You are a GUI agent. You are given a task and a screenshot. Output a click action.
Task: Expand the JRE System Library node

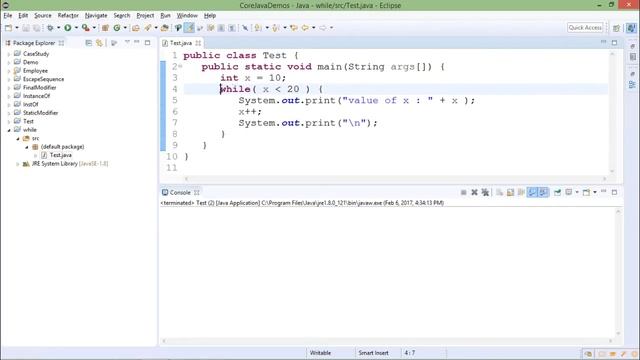click(x=18, y=164)
